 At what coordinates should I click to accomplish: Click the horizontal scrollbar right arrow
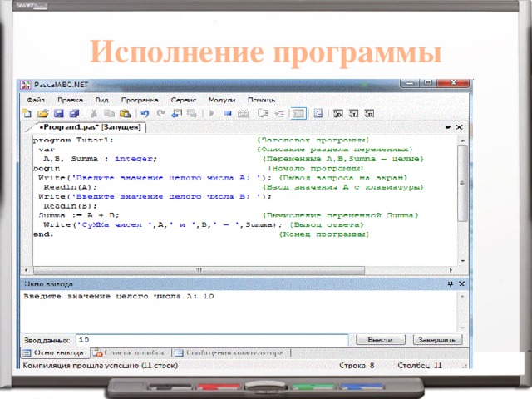(x=451, y=270)
